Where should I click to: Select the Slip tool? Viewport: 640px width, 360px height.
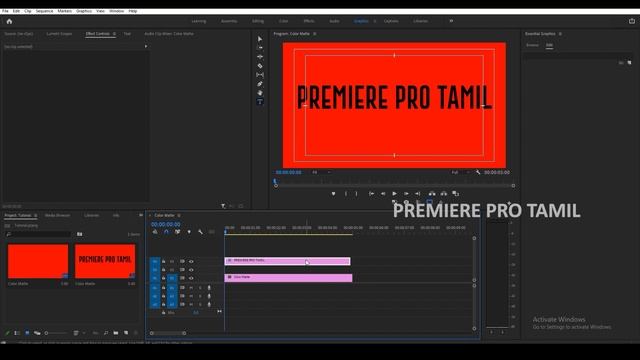(x=260, y=75)
